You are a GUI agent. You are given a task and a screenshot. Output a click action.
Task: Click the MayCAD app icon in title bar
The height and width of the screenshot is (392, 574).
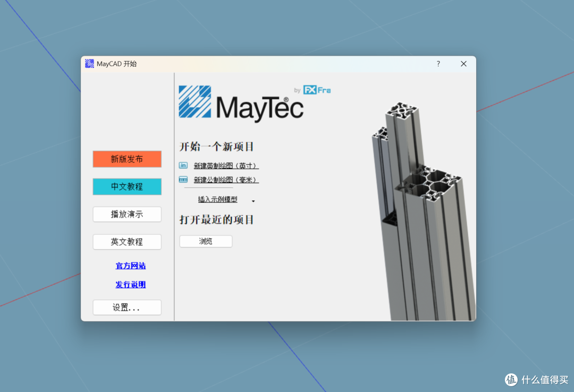90,64
